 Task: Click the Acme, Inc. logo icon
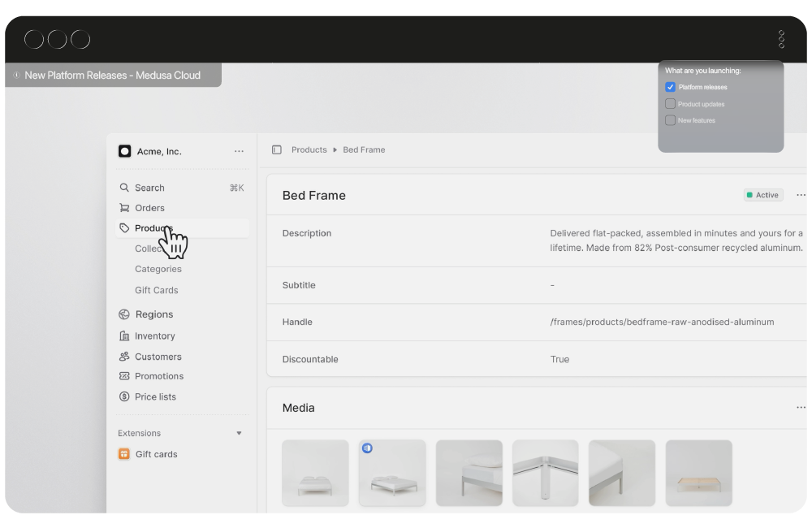coord(124,151)
